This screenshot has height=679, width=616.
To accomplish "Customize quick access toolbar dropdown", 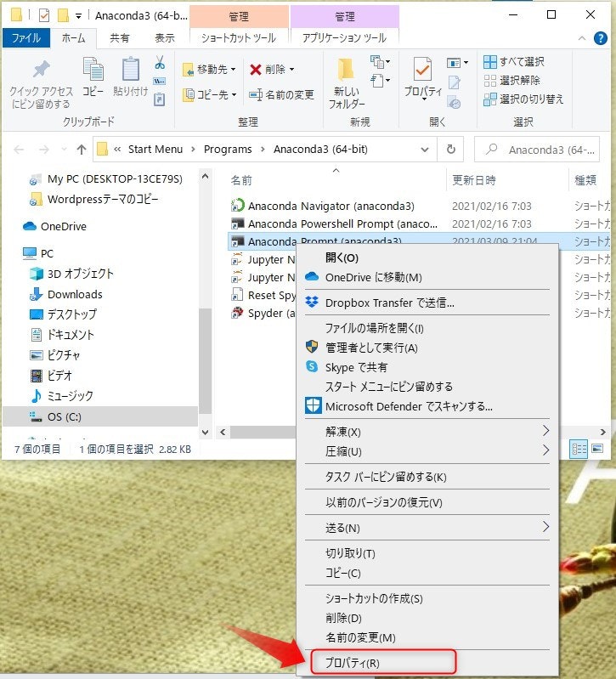I will tap(78, 16).
